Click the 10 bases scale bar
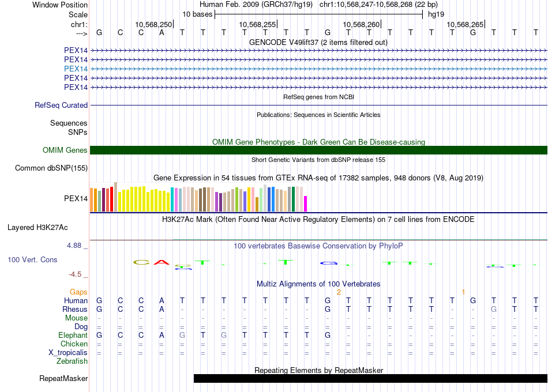 coord(318,14)
